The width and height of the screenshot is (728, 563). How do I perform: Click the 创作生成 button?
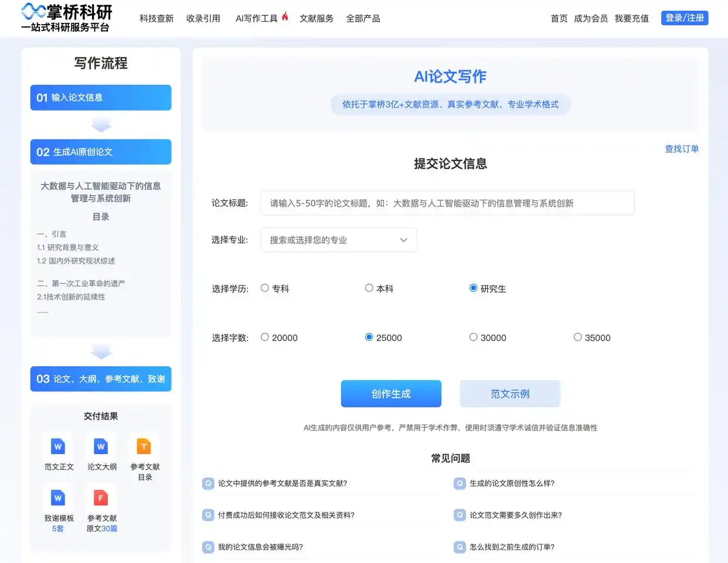pyautogui.click(x=391, y=393)
